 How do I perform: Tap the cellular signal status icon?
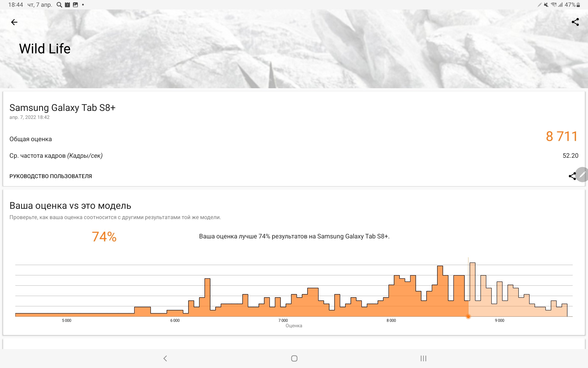click(560, 5)
